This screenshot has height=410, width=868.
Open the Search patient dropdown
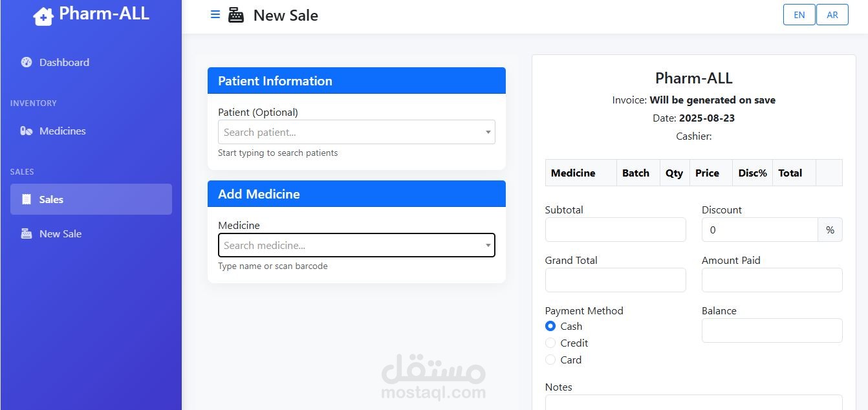pyautogui.click(x=356, y=132)
